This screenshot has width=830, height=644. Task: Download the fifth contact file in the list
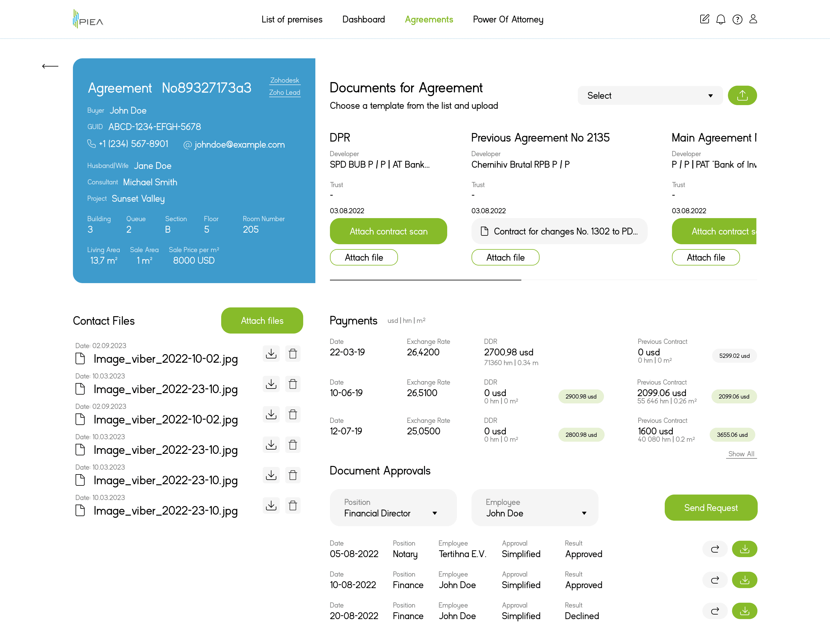pyautogui.click(x=271, y=475)
